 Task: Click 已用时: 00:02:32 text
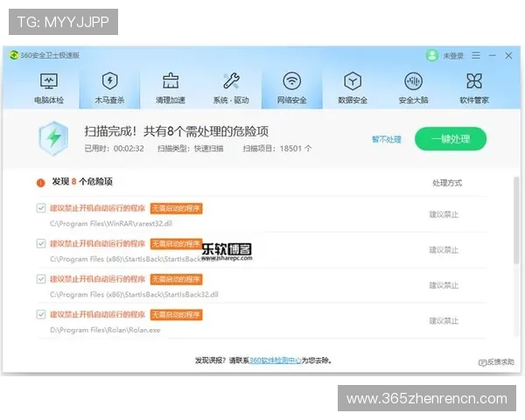(x=114, y=149)
